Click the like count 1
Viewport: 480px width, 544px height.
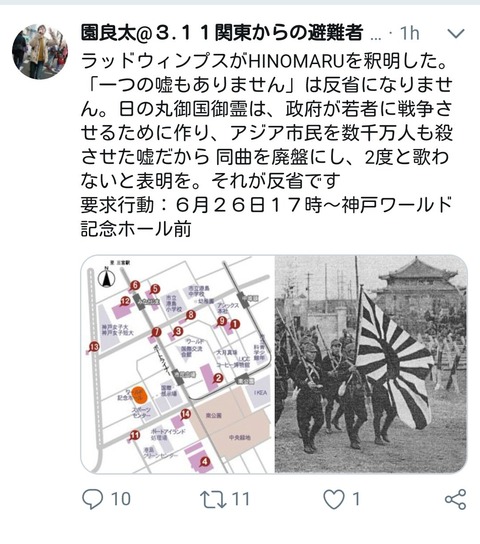pos(356,499)
